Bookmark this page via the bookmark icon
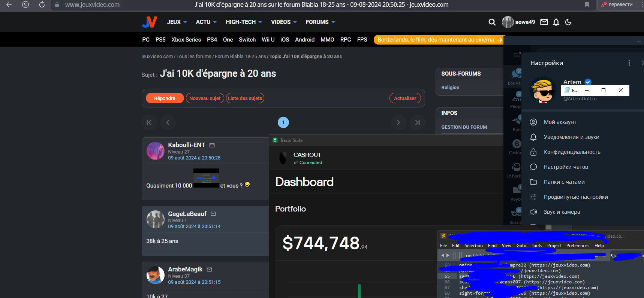644x298 pixels. (587, 4)
